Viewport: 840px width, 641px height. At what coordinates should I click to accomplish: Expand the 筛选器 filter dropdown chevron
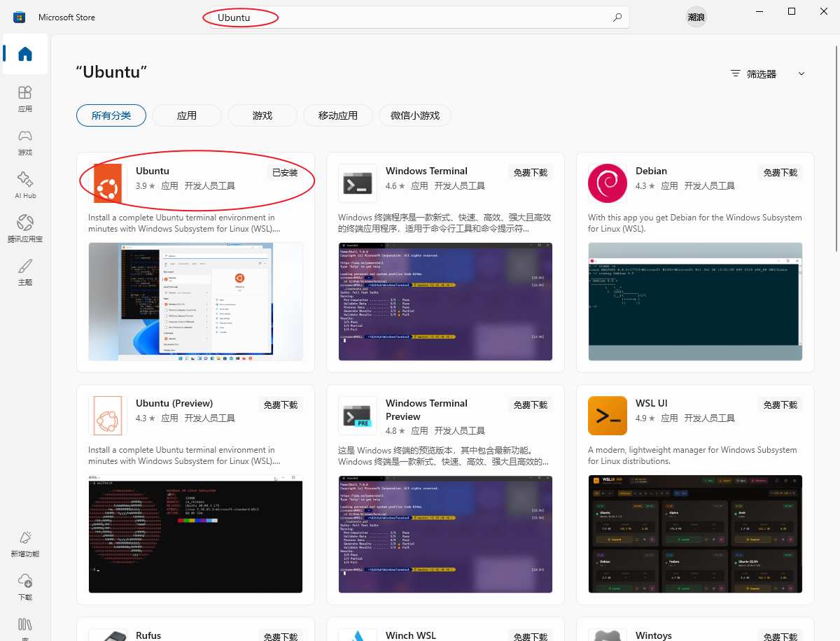click(x=801, y=73)
